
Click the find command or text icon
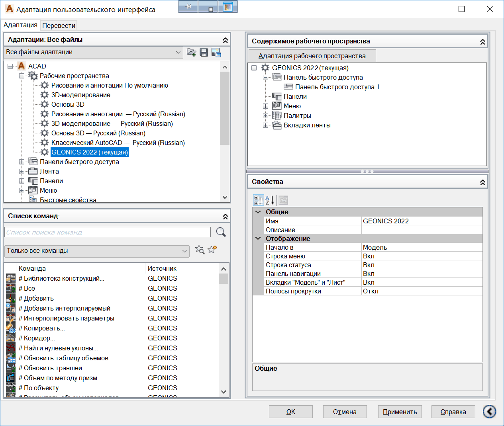coord(200,250)
